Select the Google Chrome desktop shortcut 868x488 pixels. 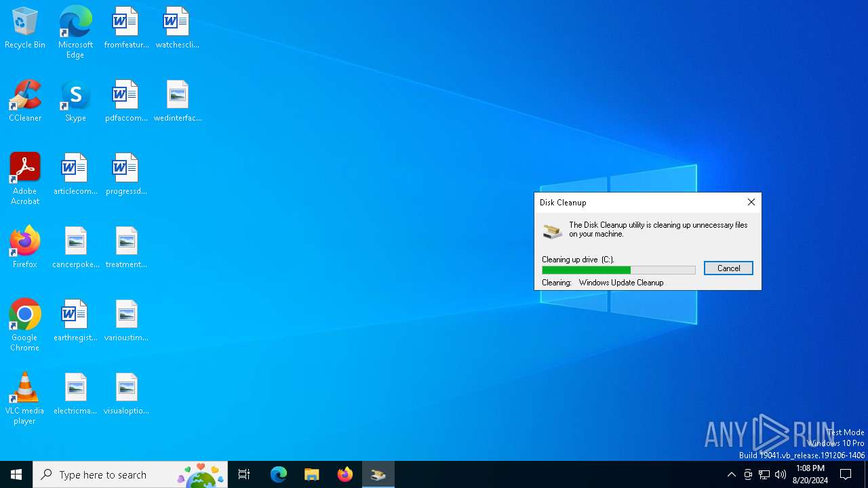(25, 325)
